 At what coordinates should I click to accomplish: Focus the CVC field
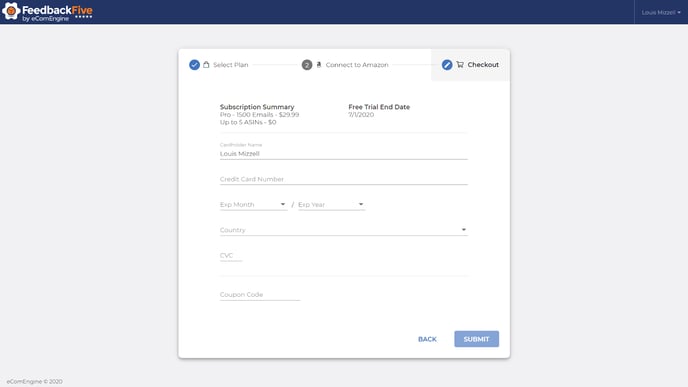(231, 255)
